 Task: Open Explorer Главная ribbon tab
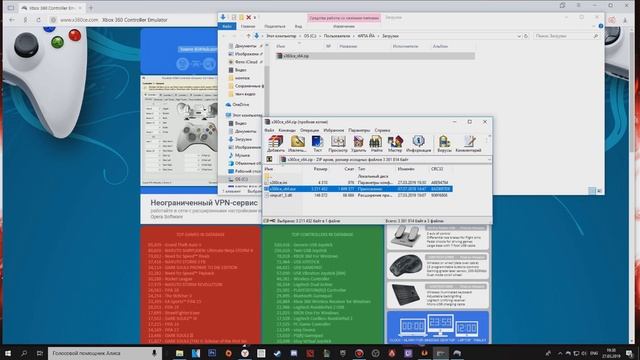[248, 27]
